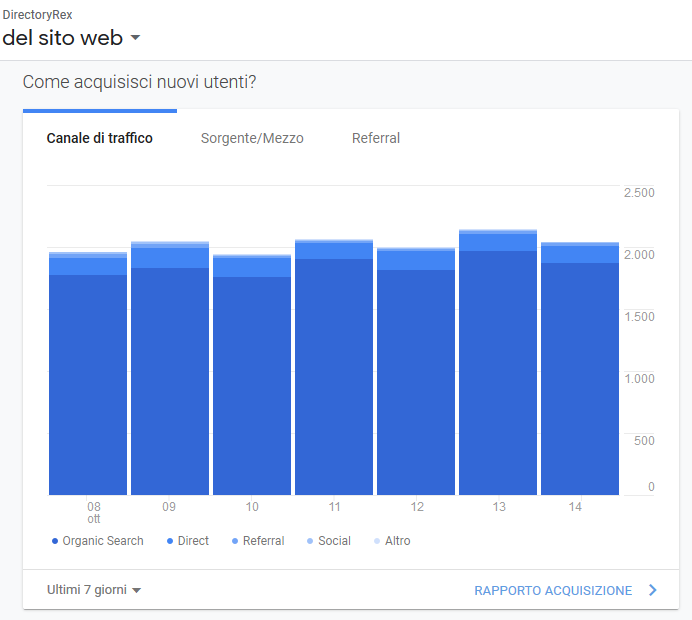Select the Canale di traffico tab

[x=100, y=138]
